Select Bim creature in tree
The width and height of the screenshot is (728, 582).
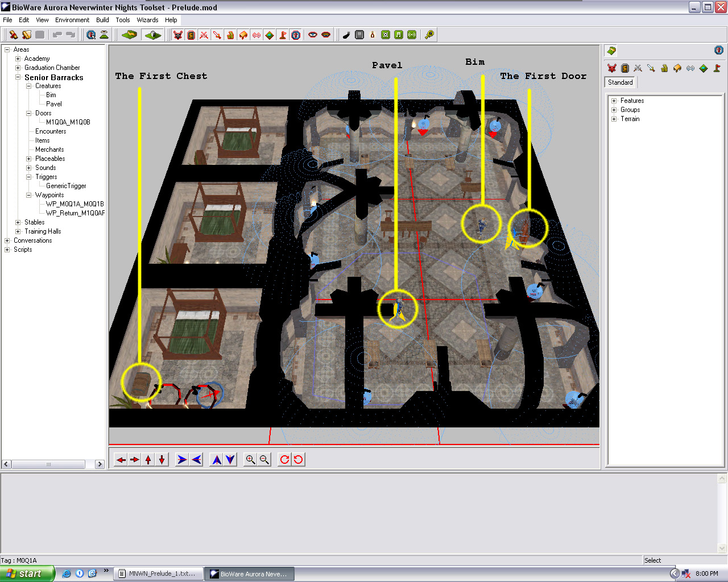(51, 95)
